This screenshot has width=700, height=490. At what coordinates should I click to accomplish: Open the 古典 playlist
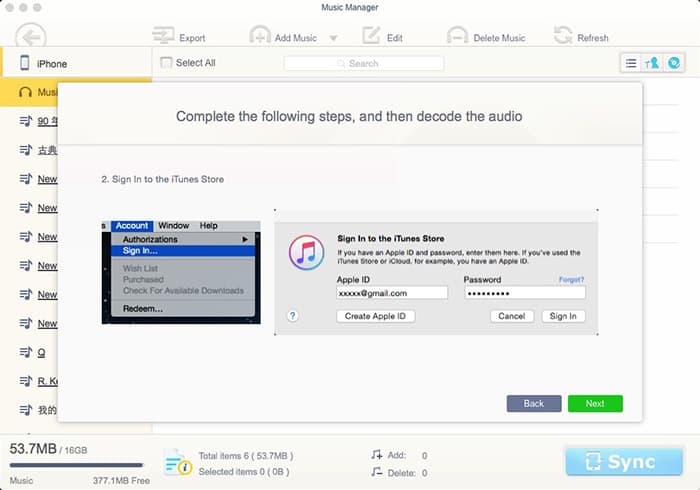[38, 150]
